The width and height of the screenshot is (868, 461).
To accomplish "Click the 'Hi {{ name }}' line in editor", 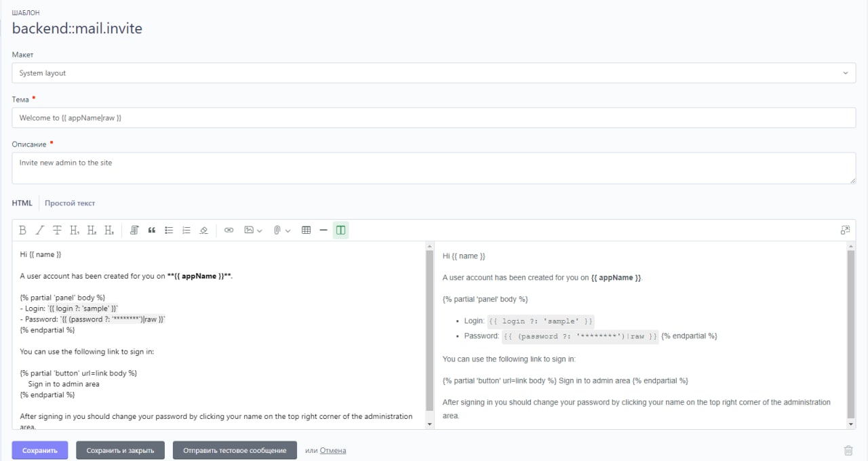I will (x=41, y=254).
